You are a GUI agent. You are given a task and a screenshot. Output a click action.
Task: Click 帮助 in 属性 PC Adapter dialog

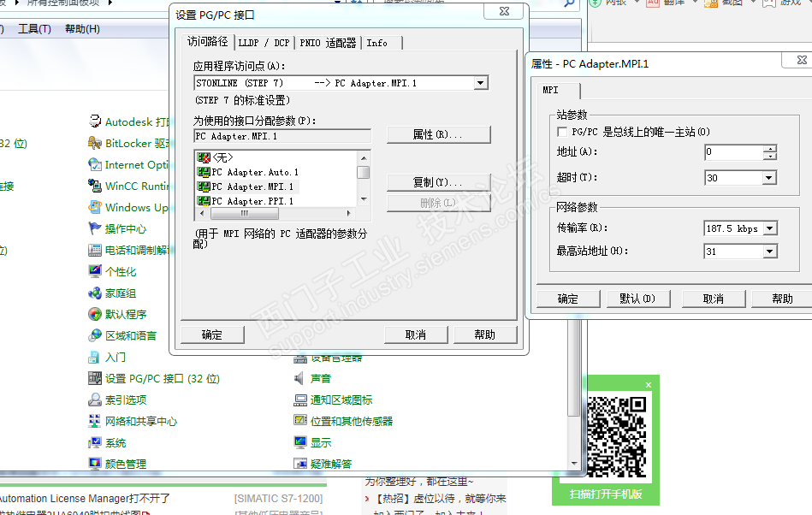783,299
